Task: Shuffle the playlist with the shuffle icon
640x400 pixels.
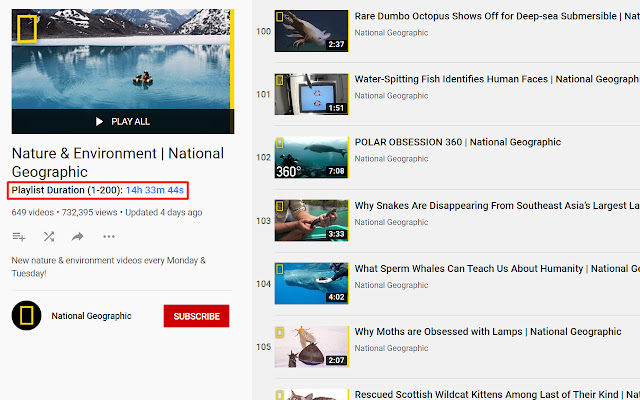Action: point(49,236)
